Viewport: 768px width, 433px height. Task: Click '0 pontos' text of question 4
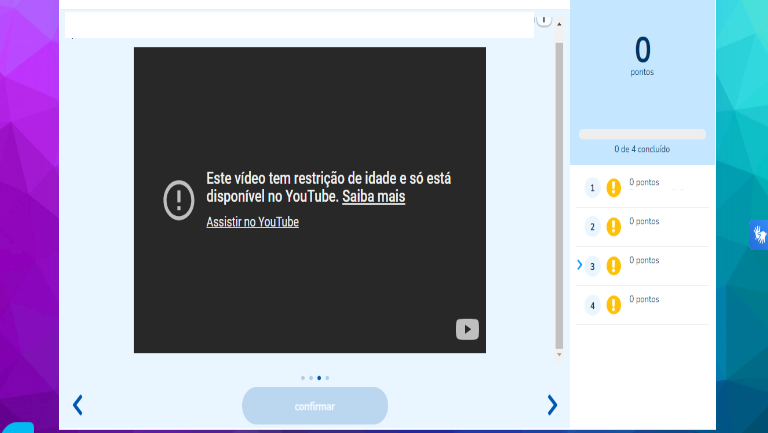[x=644, y=299]
